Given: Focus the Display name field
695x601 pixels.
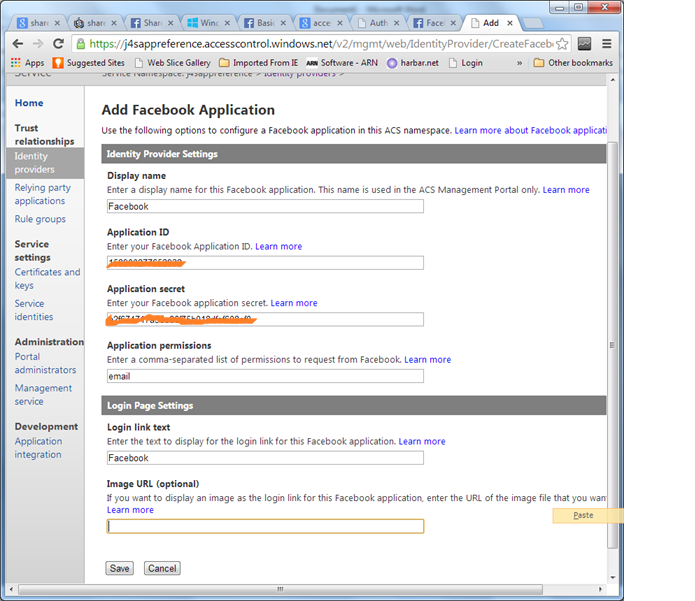Looking at the screenshot, I should [x=265, y=206].
